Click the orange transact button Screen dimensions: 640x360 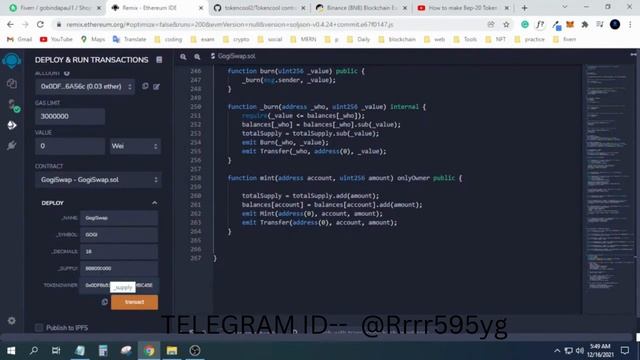click(x=134, y=302)
